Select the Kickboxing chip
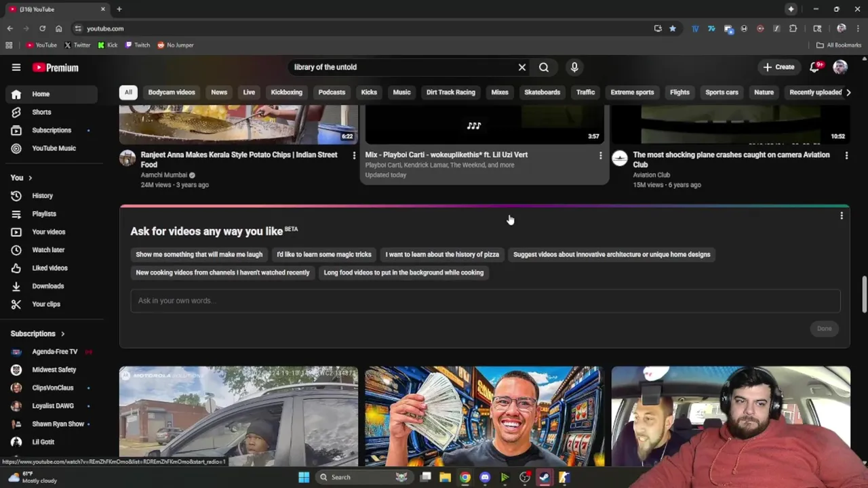The width and height of the screenshot is (868, 488). [287, 92]
